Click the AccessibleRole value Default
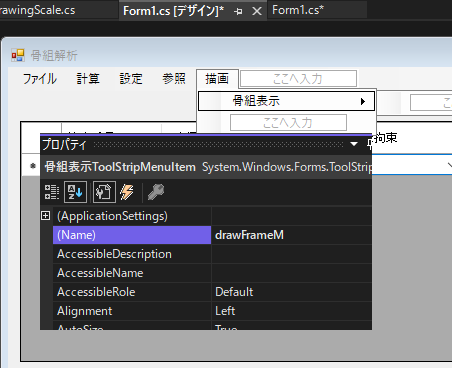This screenshot has width=452, height=368. pyautogui.click(x=291, y=292)
